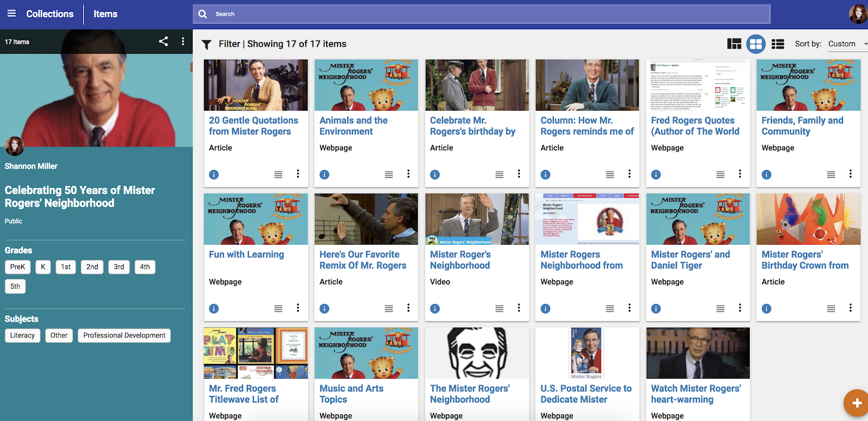The height and width of the screenshot is (421, 868).
Task: Open the Birthday Crown card thumbnail
Action: pos(808,219)
